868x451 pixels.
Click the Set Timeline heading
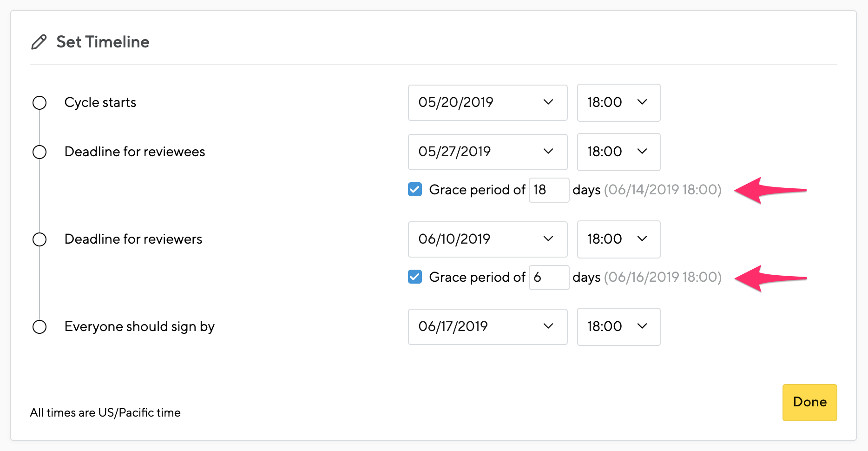pyautogui.click(x=103, y=41)
